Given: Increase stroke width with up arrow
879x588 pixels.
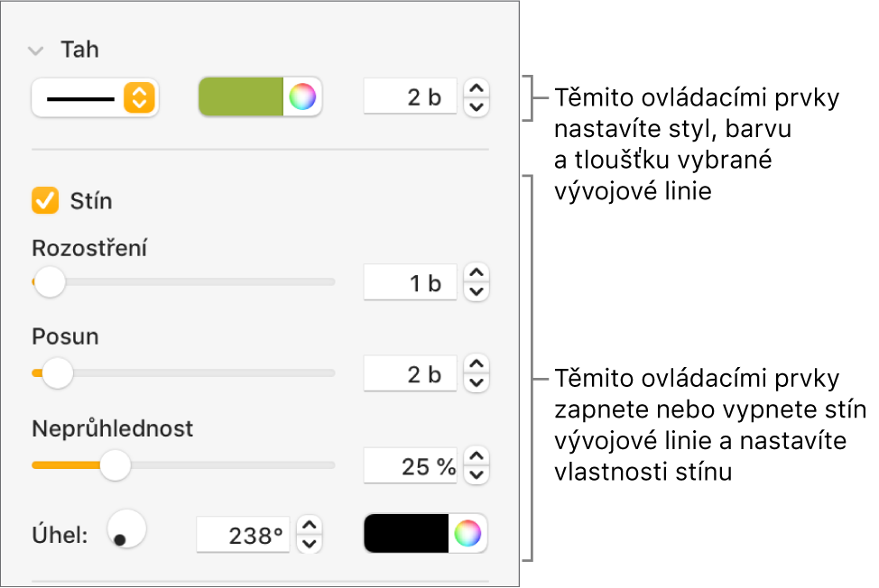Looking at the screenshot, I should pyautogui.click(x=477, y=88).
